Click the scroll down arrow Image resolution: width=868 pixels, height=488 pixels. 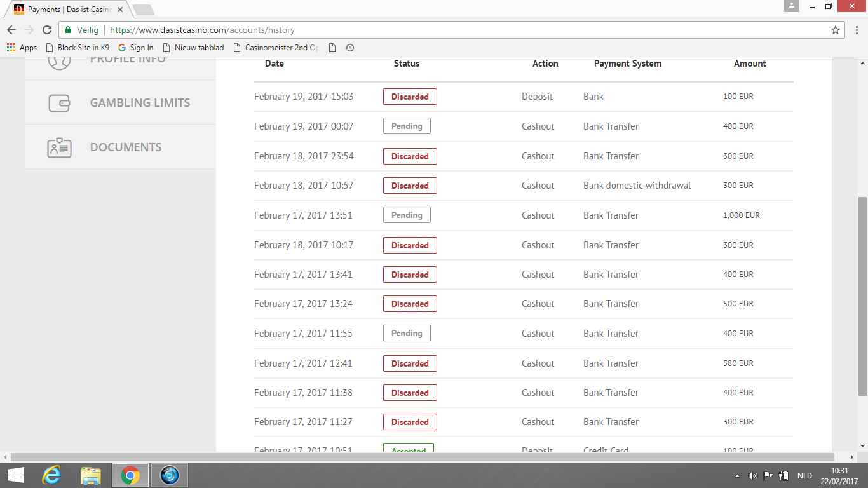tap(862, 446)
